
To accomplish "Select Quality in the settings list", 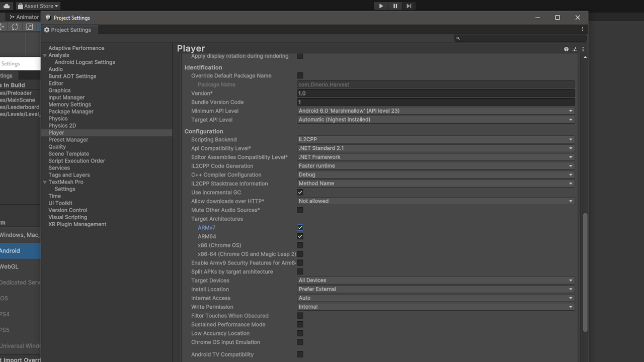I will click(57, 147).
